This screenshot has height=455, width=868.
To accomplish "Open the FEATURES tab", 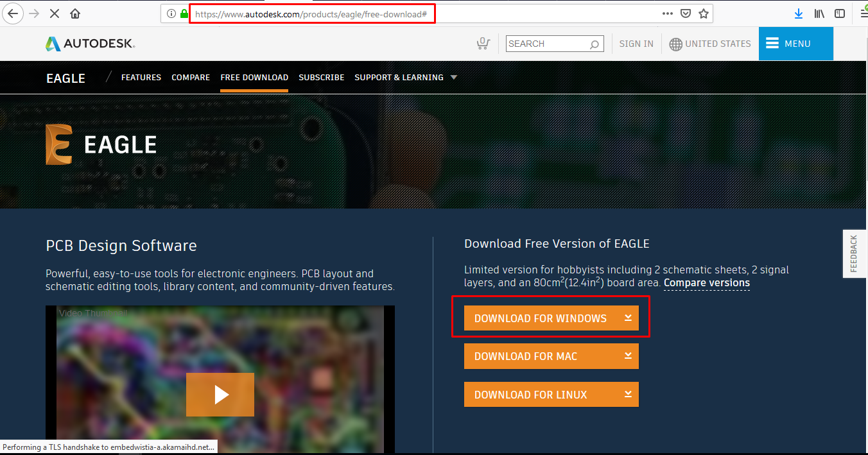I will pyautogui.click(x=141, y=77).
